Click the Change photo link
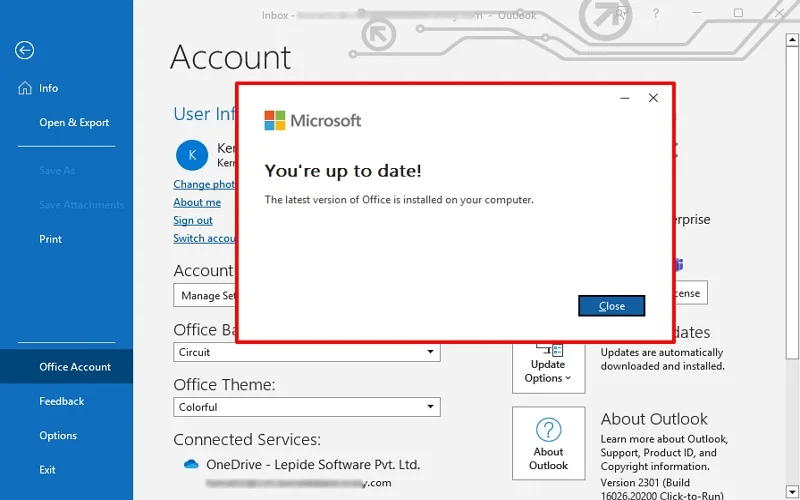The width and height of the screenshot is (800, 500). pos(204,184)
